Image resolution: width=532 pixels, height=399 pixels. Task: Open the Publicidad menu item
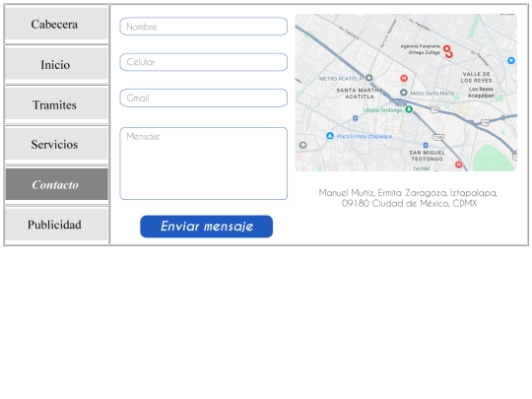tap(56, 225)
